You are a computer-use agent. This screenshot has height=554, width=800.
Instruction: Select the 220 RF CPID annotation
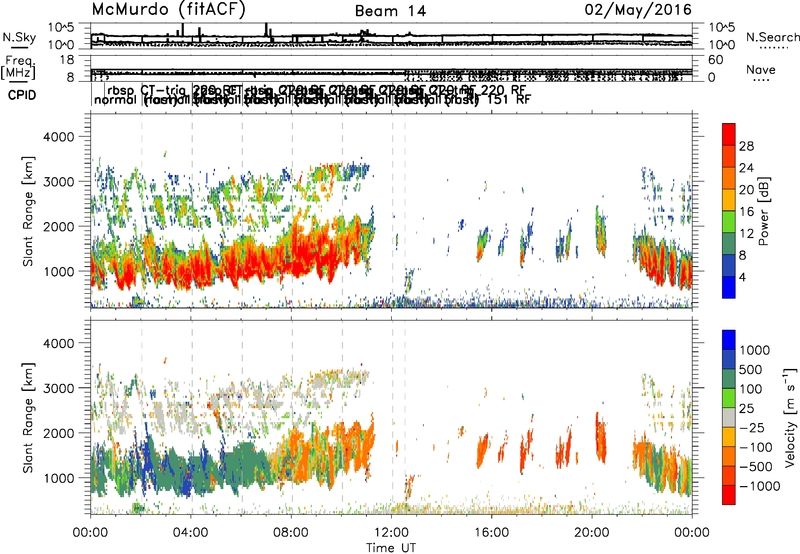504,90
